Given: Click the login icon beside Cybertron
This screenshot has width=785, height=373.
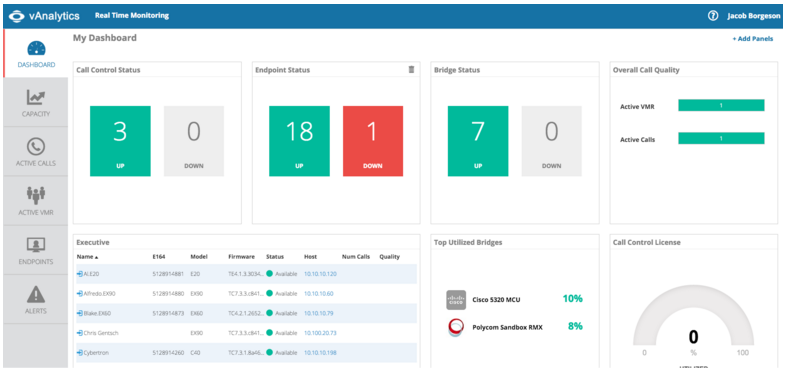Looking at the screenshot, I should (80, 352).
